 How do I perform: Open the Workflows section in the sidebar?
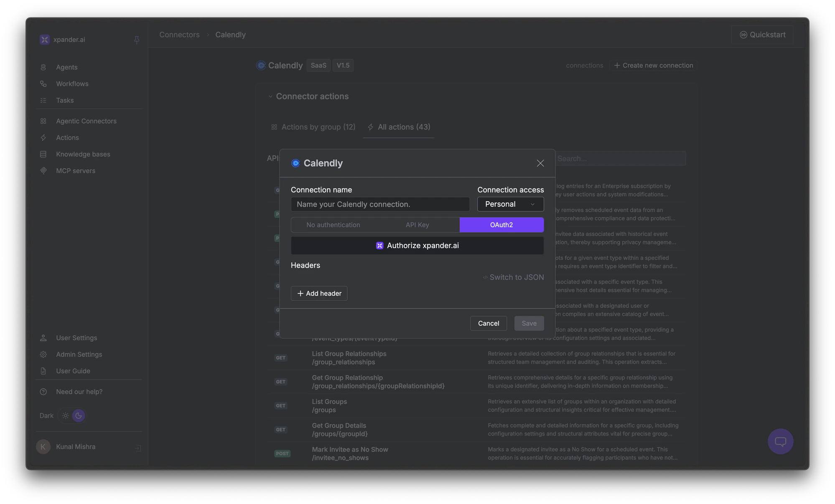point(72,84)
